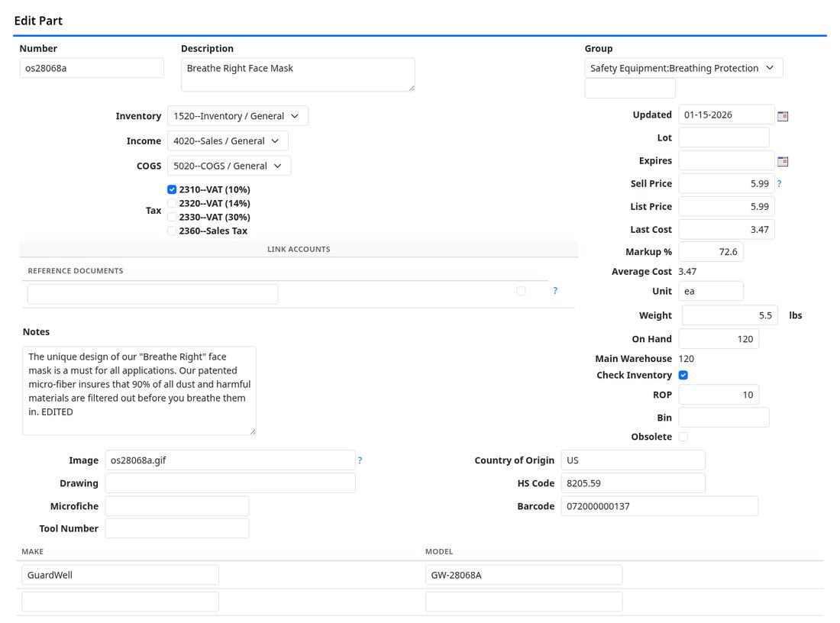Focus the Tool Number field

pyautogui.click(x=177, y=528)
